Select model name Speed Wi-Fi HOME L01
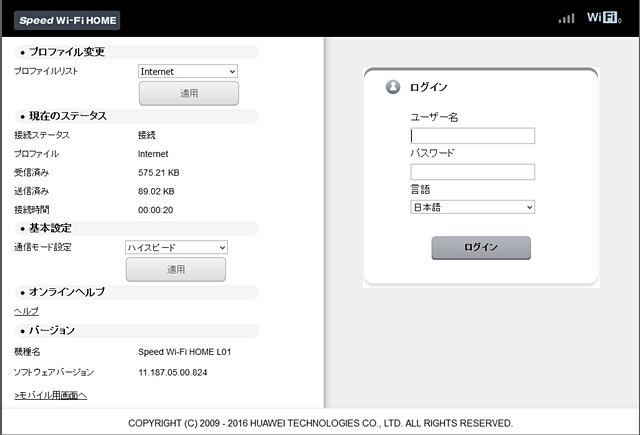Viewport: 640px width, 435px height. (x=184, y=352)
